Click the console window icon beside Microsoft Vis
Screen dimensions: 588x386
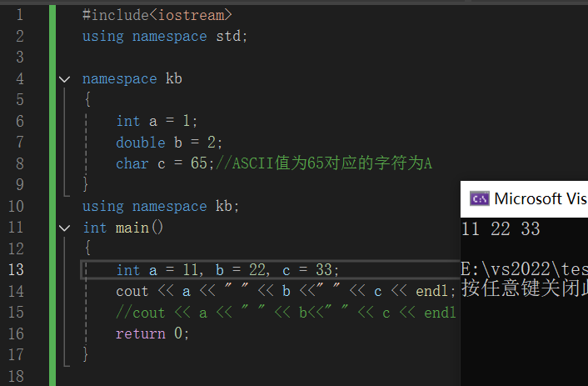coord(479,198)
